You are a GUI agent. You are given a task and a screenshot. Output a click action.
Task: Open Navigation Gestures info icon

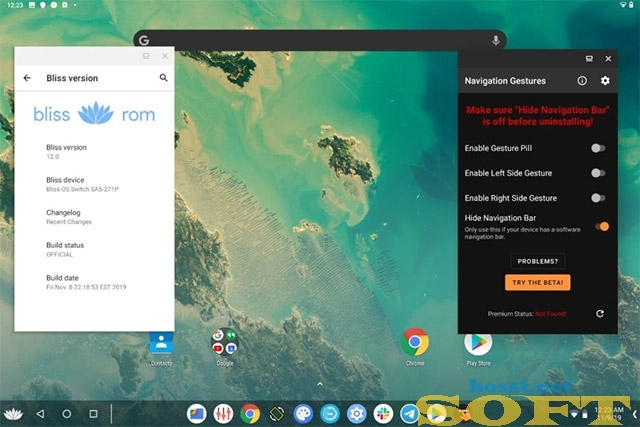[x=582, y=80]
